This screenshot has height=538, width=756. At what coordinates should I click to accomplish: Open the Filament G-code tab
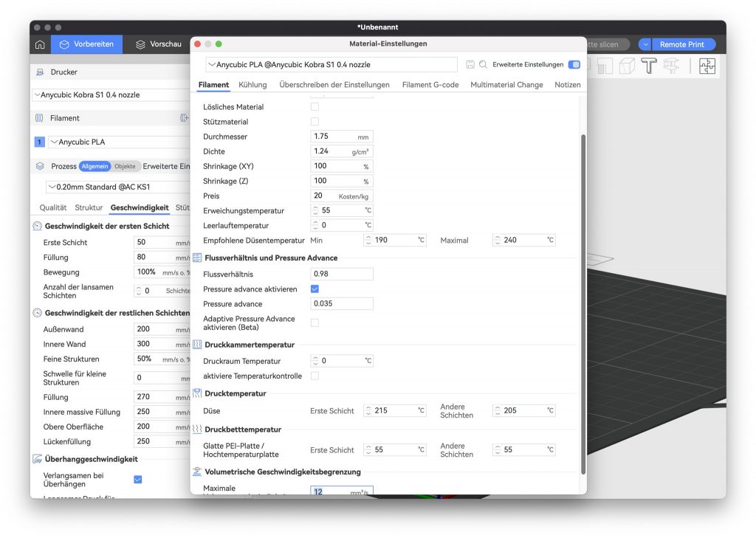(430, 85)
